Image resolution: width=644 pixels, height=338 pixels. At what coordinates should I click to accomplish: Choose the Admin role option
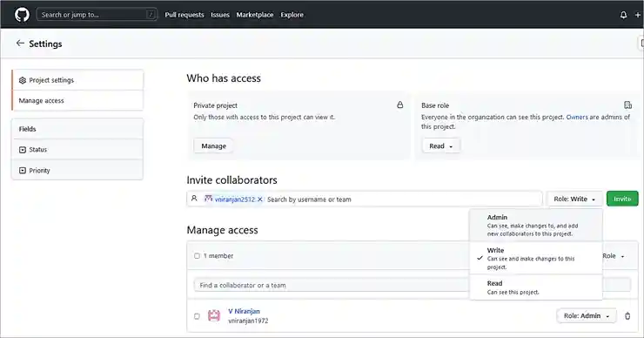click(536, 225)
